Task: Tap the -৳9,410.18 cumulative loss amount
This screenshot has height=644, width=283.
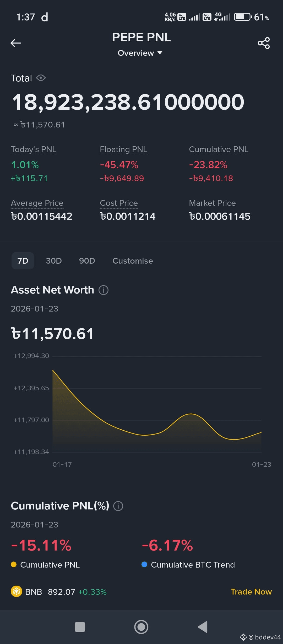Action: click(211, 179)
